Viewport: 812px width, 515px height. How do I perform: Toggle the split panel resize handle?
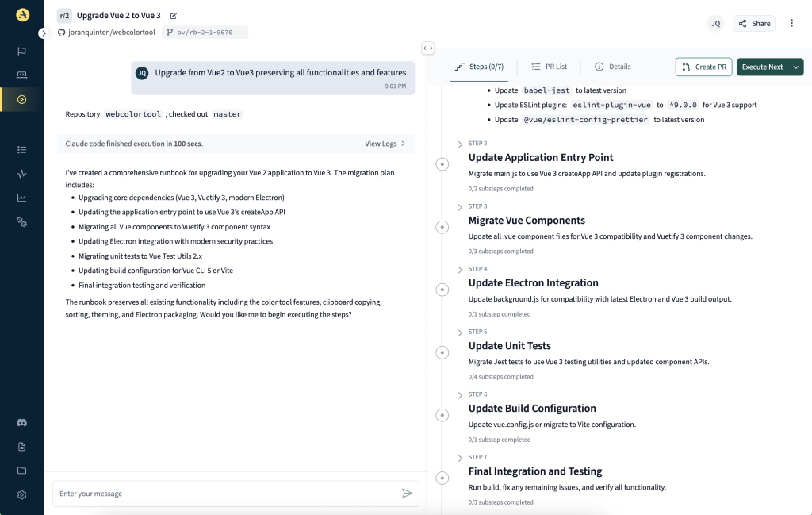(427, 48)
